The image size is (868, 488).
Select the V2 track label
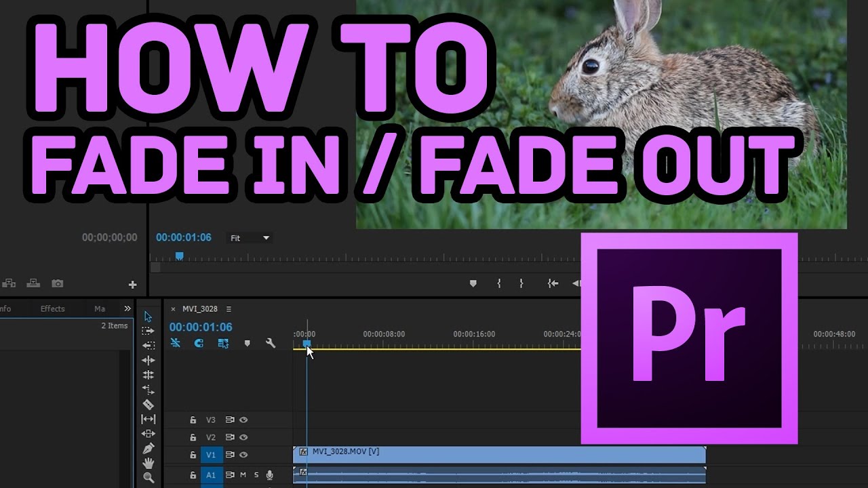(211, 438)
